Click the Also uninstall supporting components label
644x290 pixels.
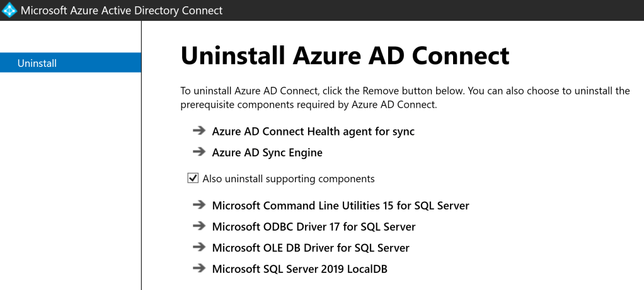pyautogui.click(x=289, y=179)
